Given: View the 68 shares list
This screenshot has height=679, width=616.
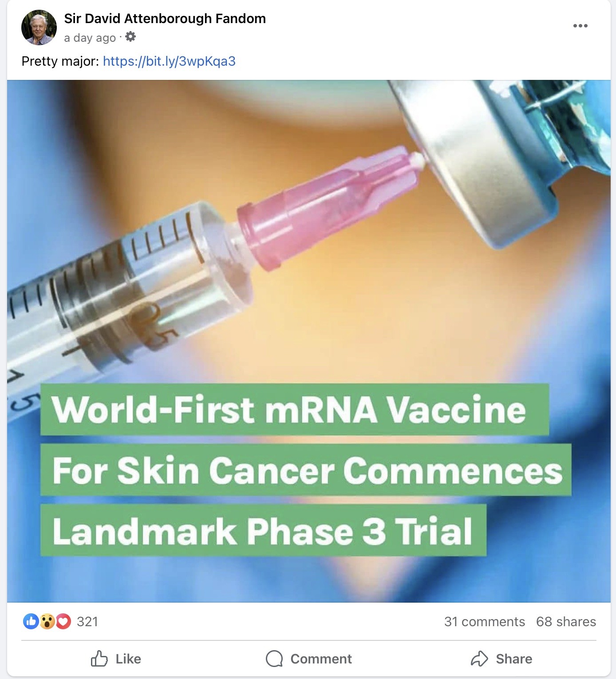Looking at the screenshot, I should (x=566, y=622).
